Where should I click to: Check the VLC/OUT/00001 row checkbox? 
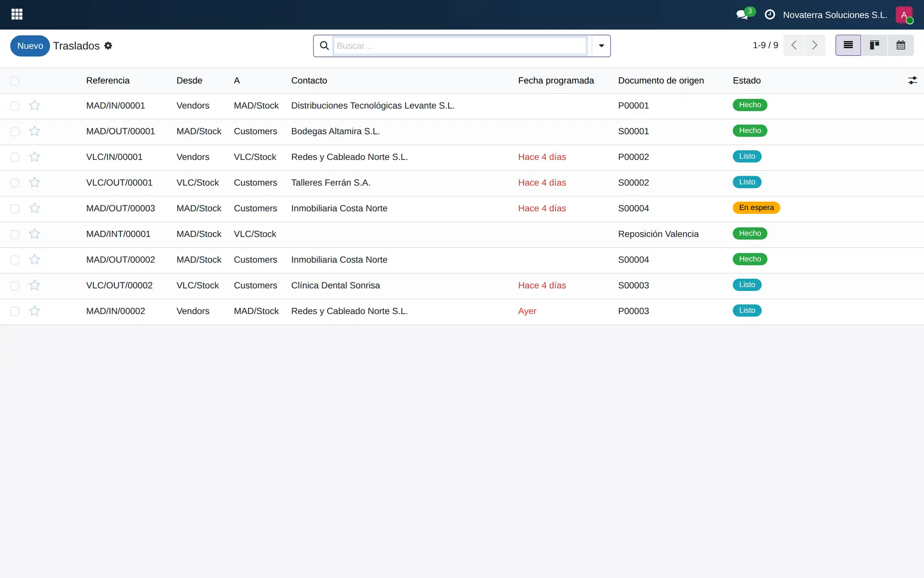click(15, 183)
